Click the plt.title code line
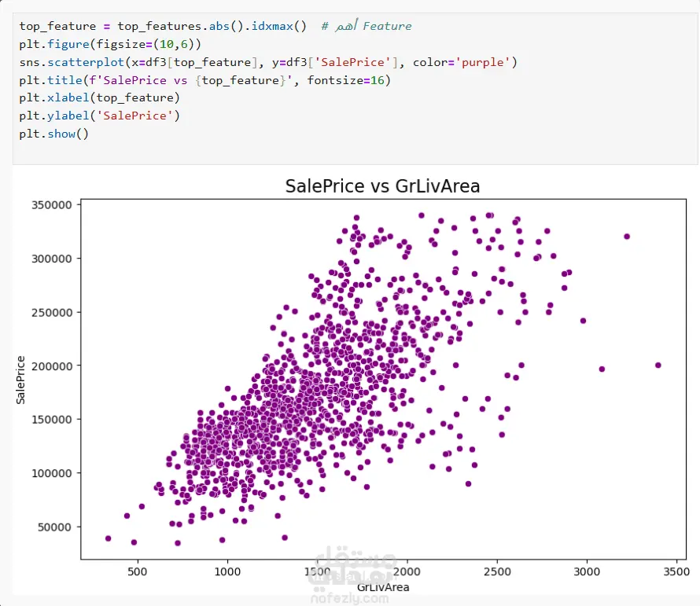The height and width of the screenshot is (606, 700). pyautogui.click(x=204, y=80)
